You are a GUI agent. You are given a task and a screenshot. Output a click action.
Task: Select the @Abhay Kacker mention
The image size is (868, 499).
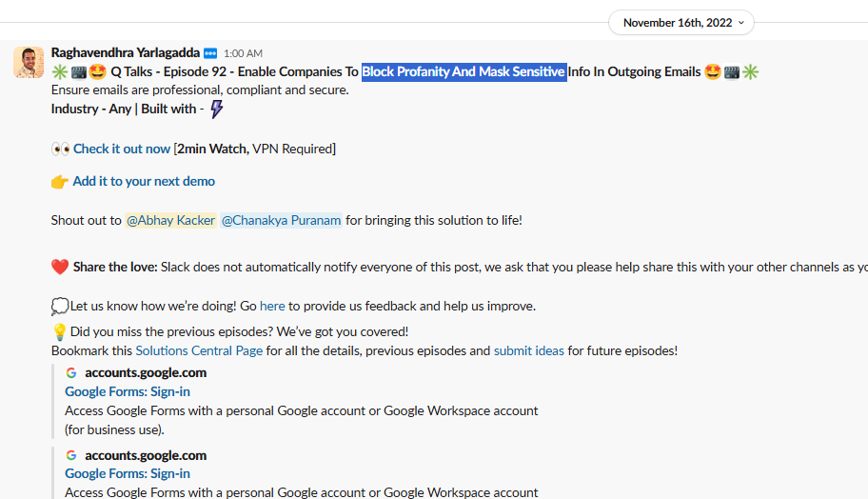(x=170, y=220)
